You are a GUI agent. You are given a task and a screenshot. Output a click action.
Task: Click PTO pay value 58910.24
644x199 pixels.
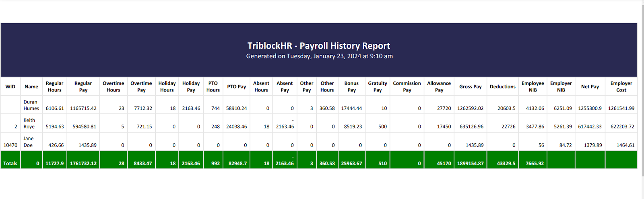pyautogui.click(x=237, y=108)
